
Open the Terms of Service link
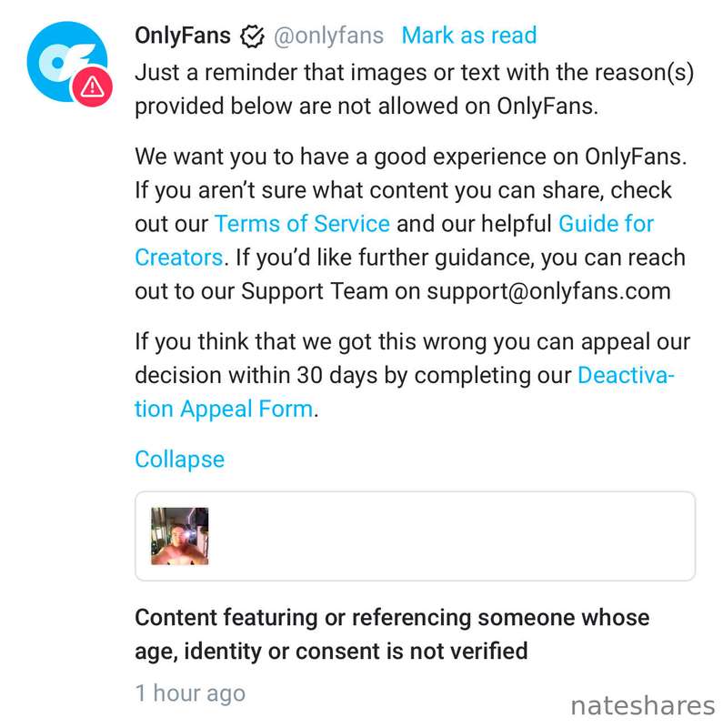pos(302,224)
